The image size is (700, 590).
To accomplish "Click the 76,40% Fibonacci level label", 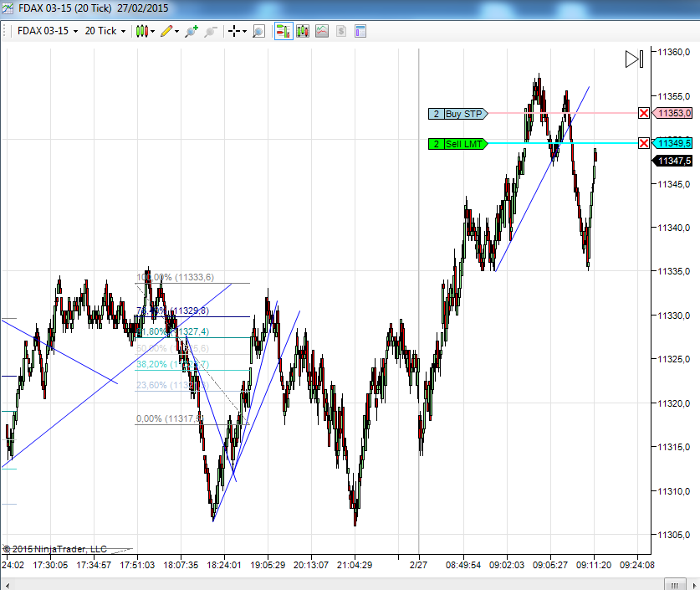I will [x=172, y=310].
